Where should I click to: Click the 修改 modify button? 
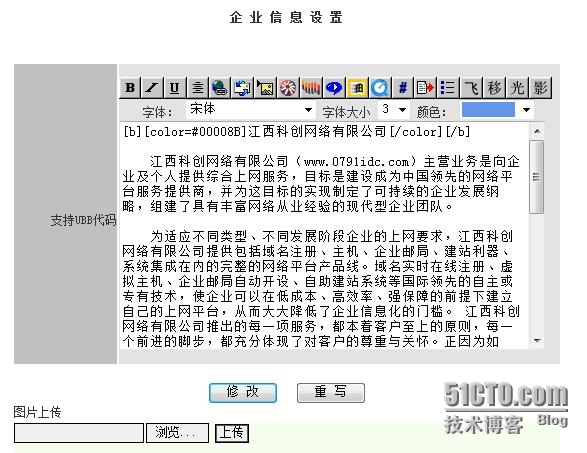click(x=243, y=393)
